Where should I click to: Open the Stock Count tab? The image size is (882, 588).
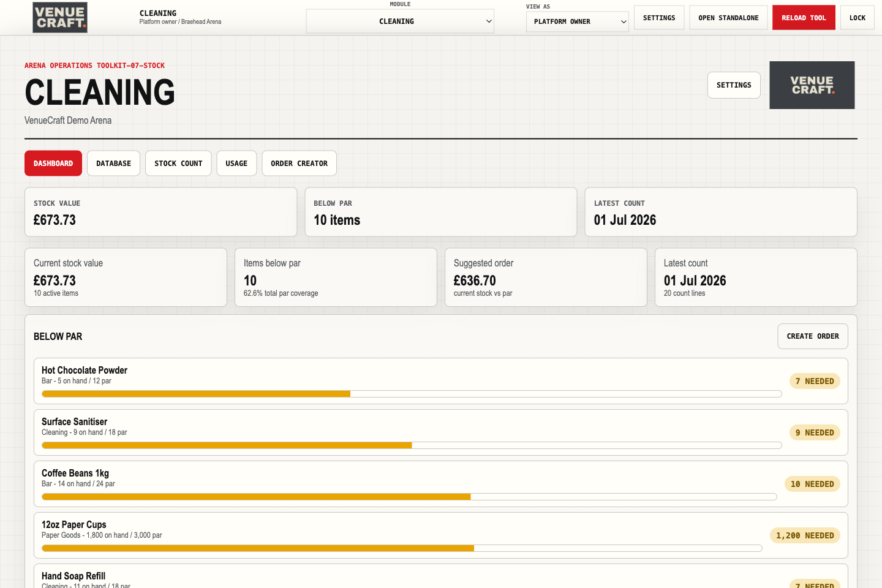tap(178, 164)
